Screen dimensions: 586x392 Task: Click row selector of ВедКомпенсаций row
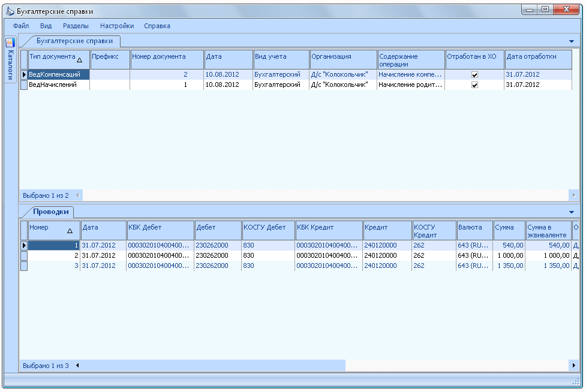tap(24, 74)
